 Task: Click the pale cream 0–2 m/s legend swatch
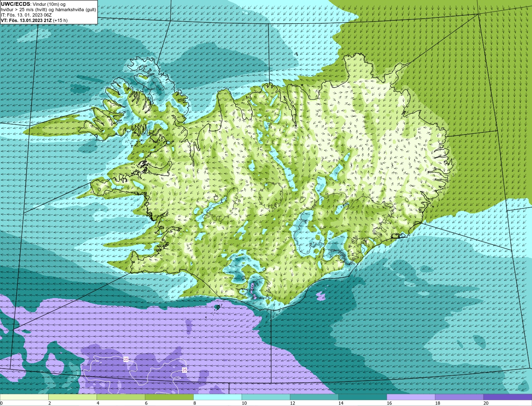pos(25,397)
